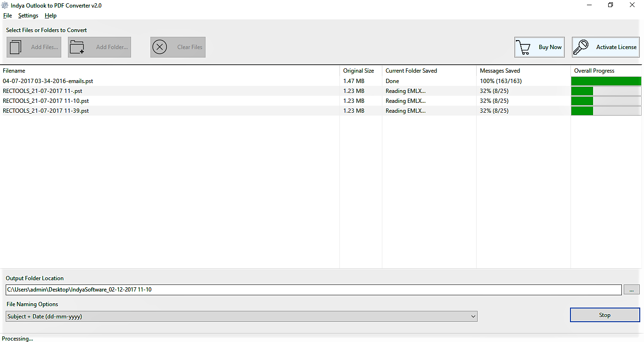
Task: Click the Buy Now shopping cart icon
Action: click(x=523, y=47)
